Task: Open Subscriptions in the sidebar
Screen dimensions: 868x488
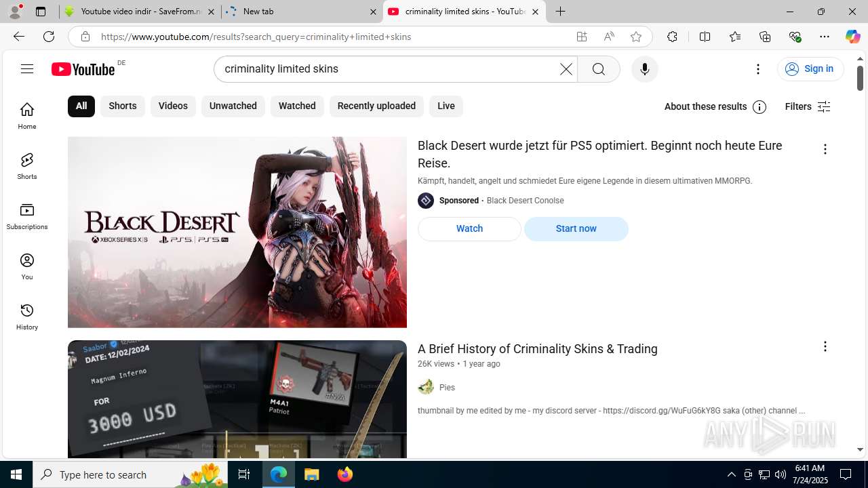Action: click(27, 216)
